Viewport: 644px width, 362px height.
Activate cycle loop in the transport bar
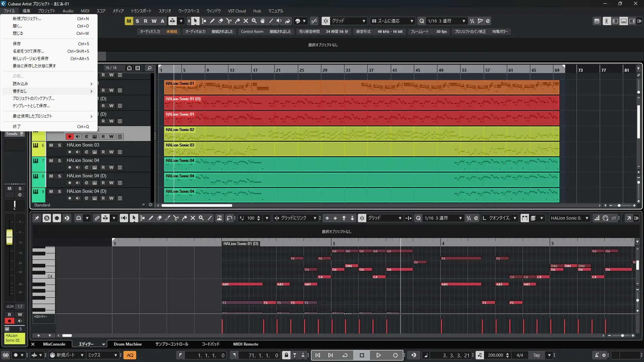point(345,355)
